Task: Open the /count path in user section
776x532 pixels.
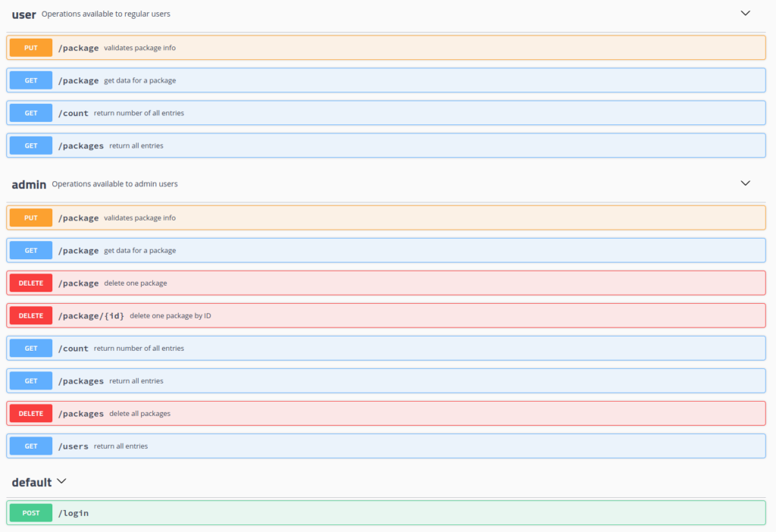Action: pos(74,114)
